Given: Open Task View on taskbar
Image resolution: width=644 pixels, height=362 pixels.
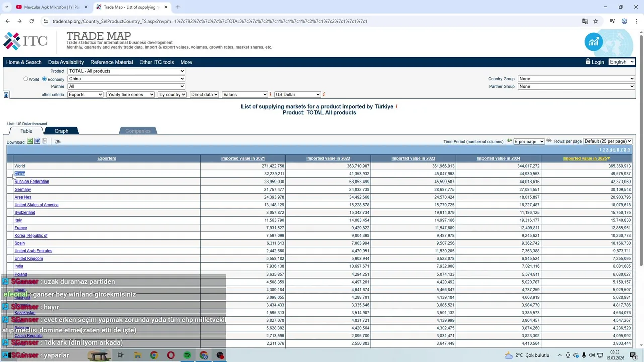Looking at the screenshot, I should tap(121, 355).
